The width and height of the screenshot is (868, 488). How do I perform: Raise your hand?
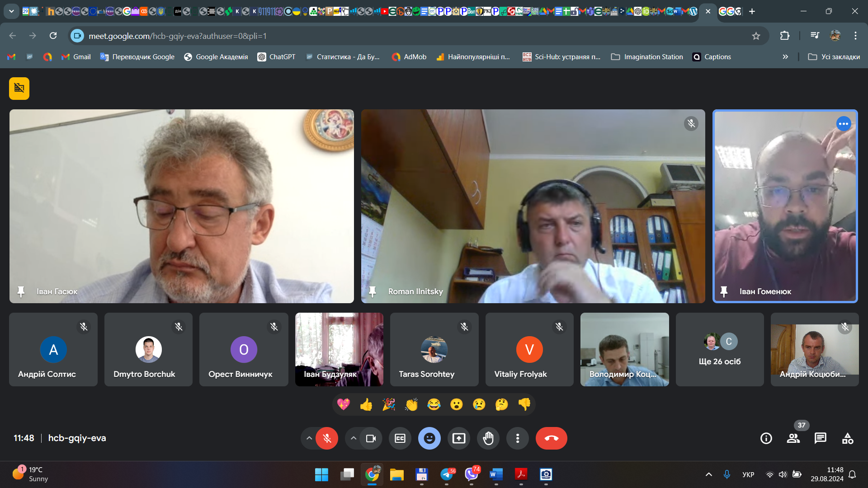tap(488, 438)
